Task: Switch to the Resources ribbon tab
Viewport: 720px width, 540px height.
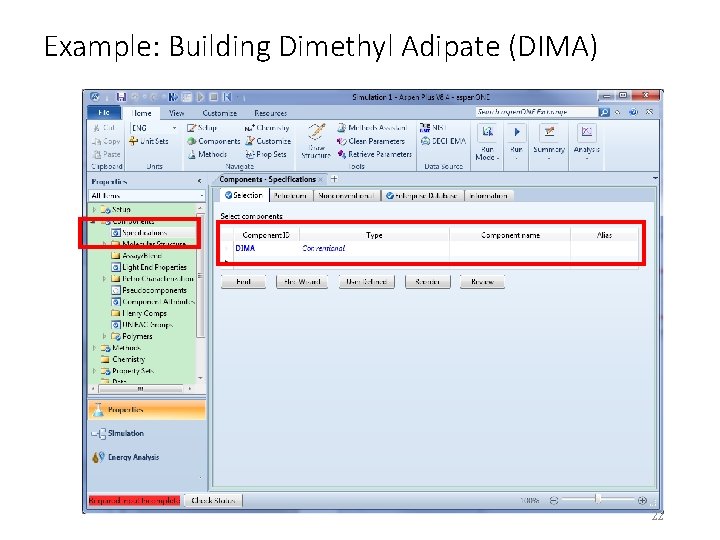Action: (x=270, y=112)
